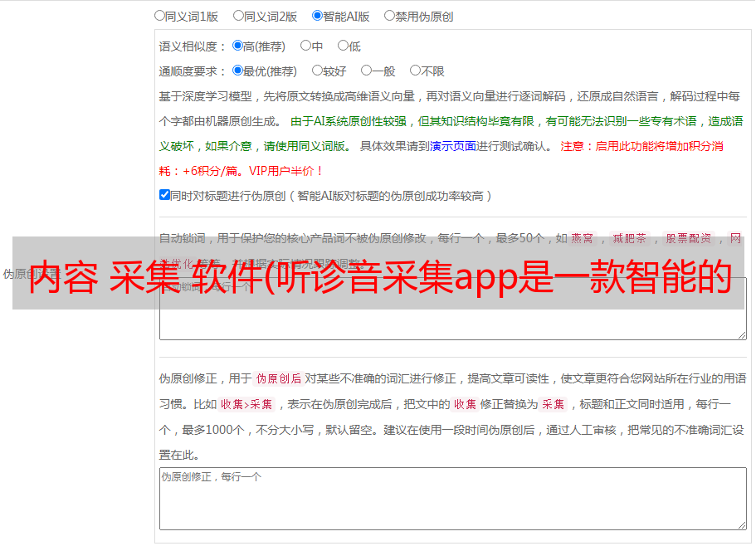Click the 燕窝 example keyword tag
Viewport: 756px width, 546px height.
(x=583, y=238)
